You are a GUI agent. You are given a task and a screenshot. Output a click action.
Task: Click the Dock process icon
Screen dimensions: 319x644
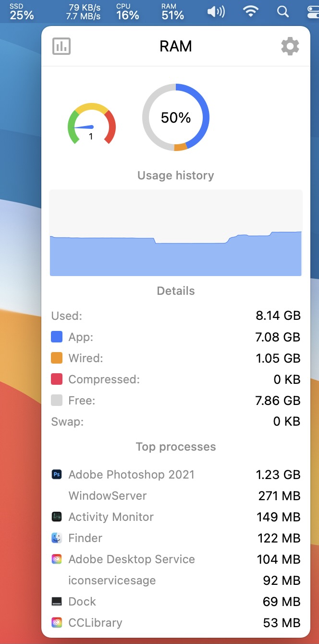tap(57, 602)
